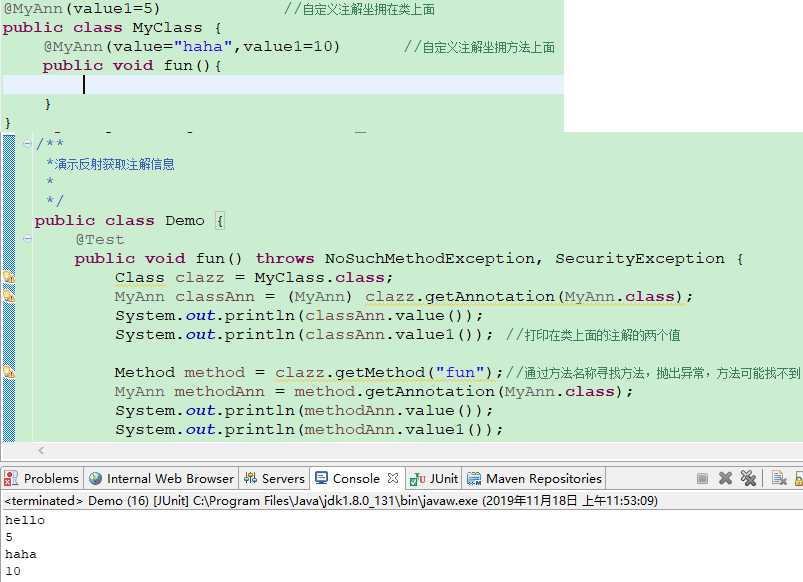The image size is (803, 582).
Task: Collapse the @Test fun() method fold
Action: 27,238
